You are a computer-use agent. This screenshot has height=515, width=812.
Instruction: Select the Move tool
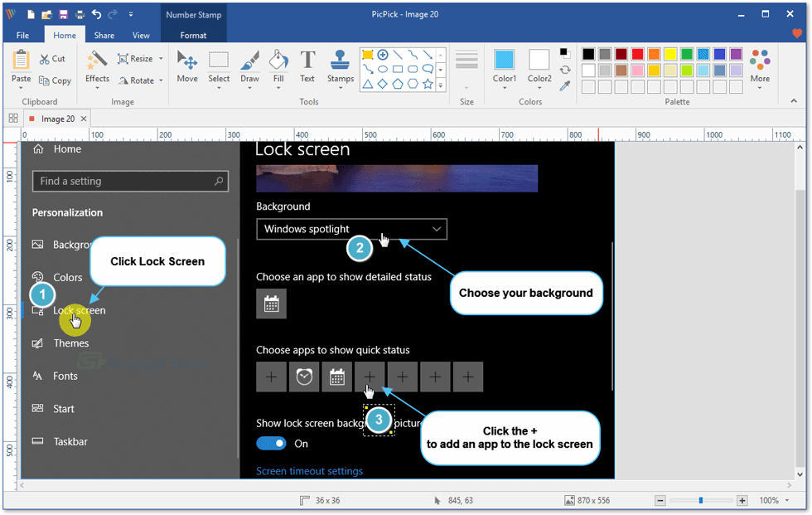coord(187,66)
